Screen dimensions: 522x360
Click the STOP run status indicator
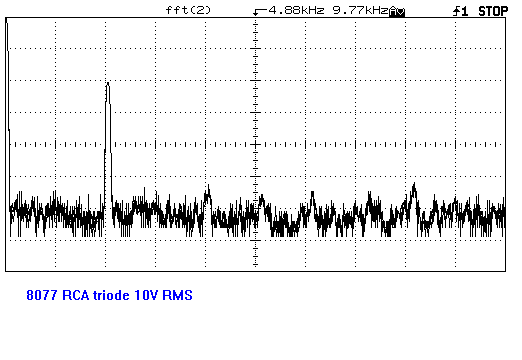pos(493,11)
